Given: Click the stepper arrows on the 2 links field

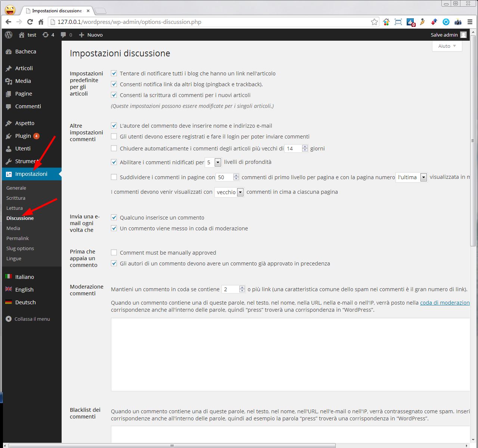Looking at the screenshot, I should coord(242,289).
